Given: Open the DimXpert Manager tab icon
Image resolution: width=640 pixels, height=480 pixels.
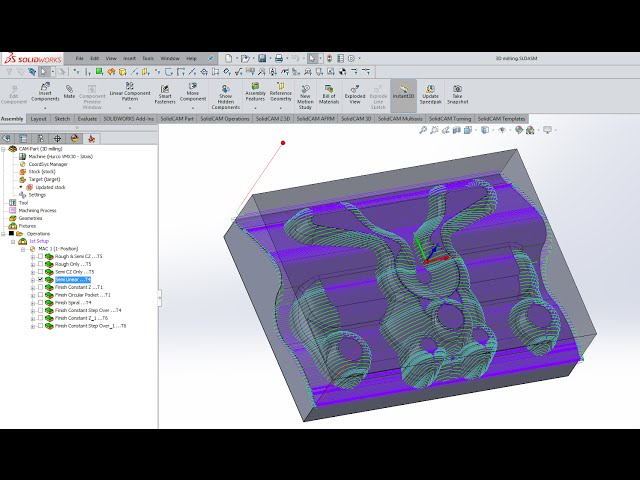Looking at the screenshot, I should [57, 138].
